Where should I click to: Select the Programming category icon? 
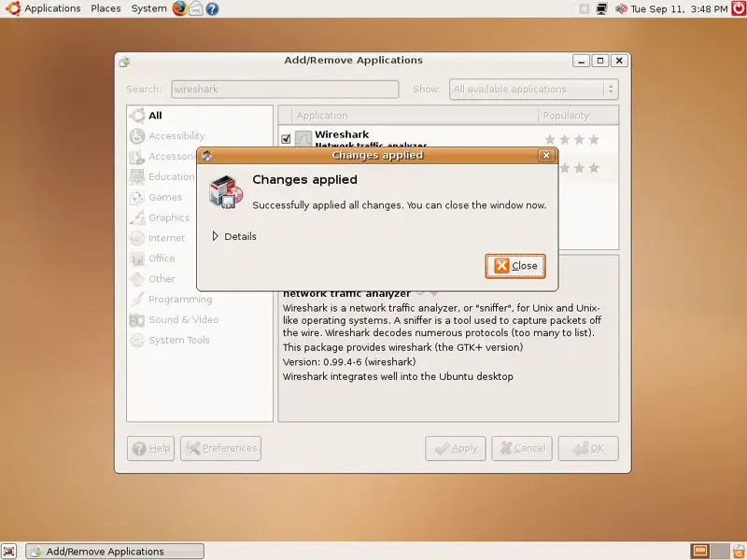pyautogui.click(x=136, y=300)
